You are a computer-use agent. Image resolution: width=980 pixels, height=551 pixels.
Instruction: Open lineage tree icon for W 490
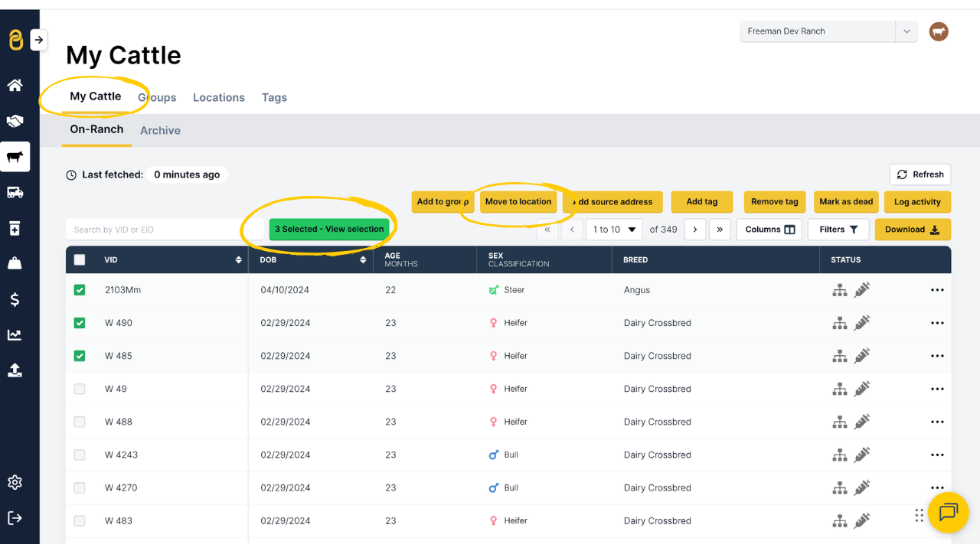[840, 323]
